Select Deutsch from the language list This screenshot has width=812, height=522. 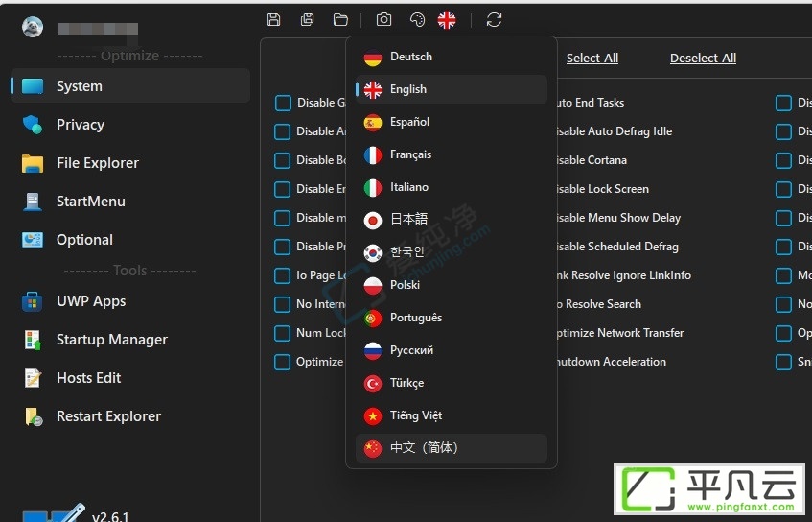[451, 57]
